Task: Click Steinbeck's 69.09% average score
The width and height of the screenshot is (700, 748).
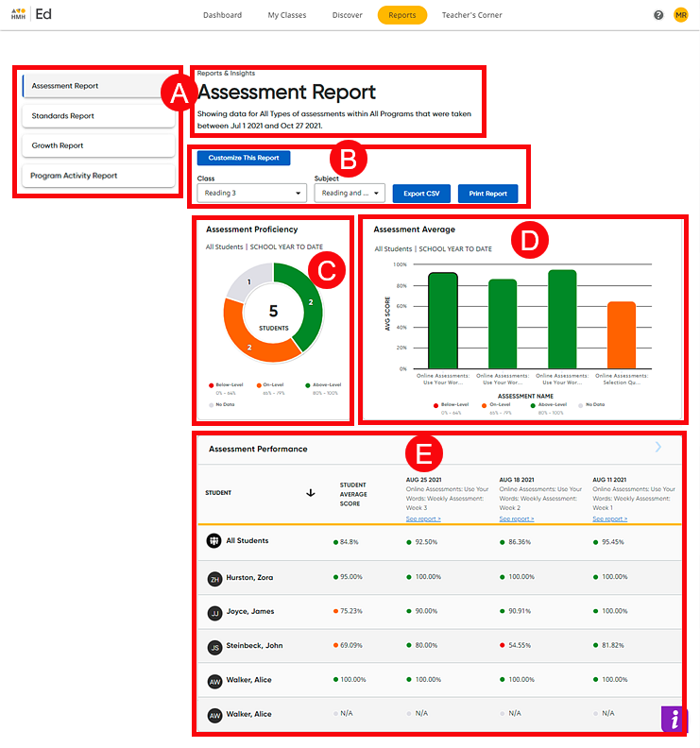Action: (351, 645)
